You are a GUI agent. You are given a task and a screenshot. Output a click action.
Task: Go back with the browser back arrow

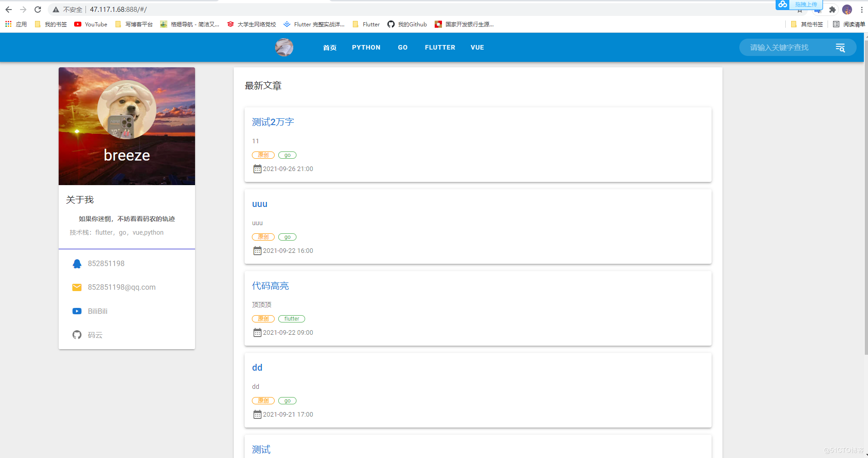(x=8, y=9)
